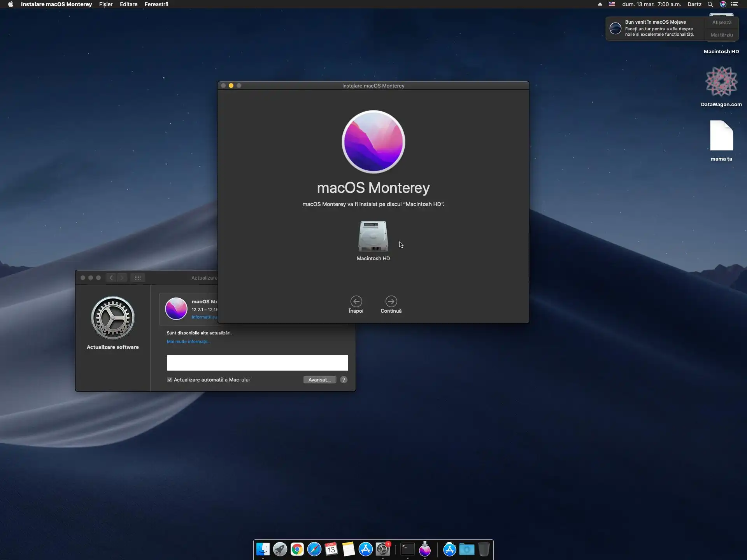Click Mai multe informații link

coord(188,341)
